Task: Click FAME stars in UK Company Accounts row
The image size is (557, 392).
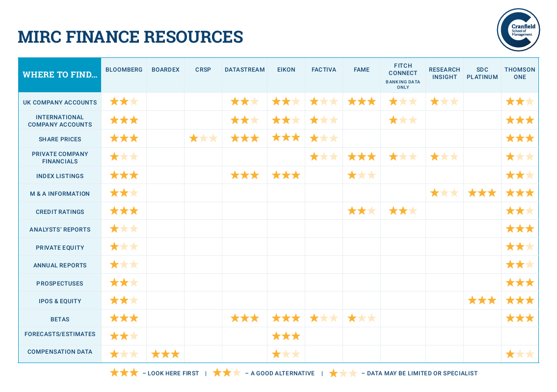Action: point(362,102)
